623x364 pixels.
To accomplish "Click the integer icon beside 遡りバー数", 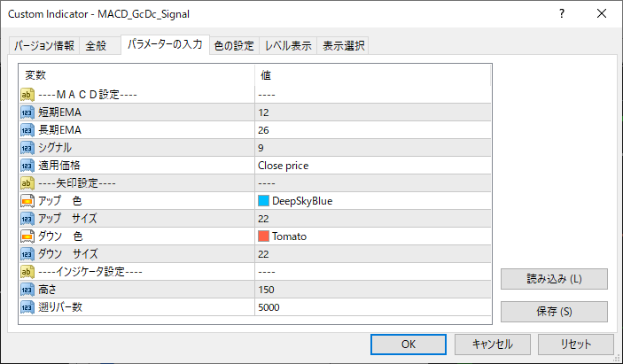I will coord(27,307).
